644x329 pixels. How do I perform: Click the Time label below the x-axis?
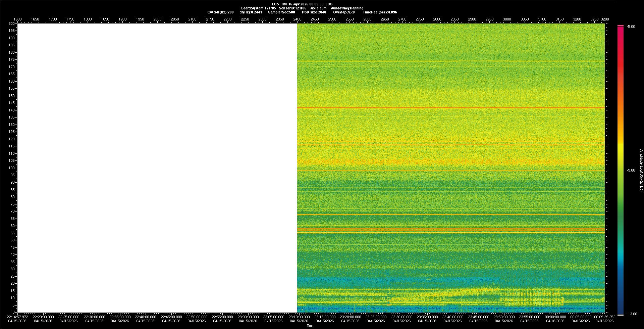coord(310,326)
